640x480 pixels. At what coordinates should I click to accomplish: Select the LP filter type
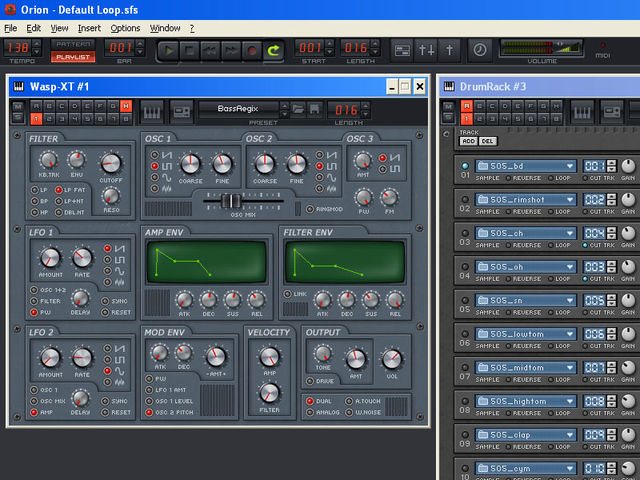35,190
